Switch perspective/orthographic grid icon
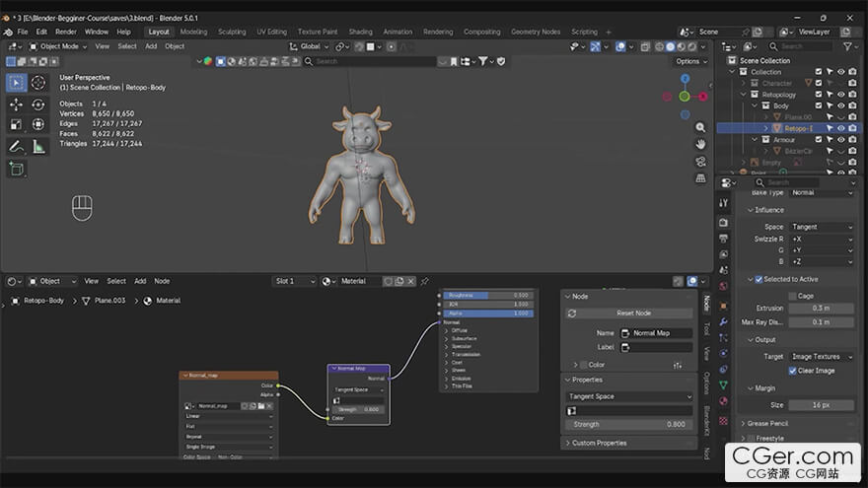 pos(700,178)
